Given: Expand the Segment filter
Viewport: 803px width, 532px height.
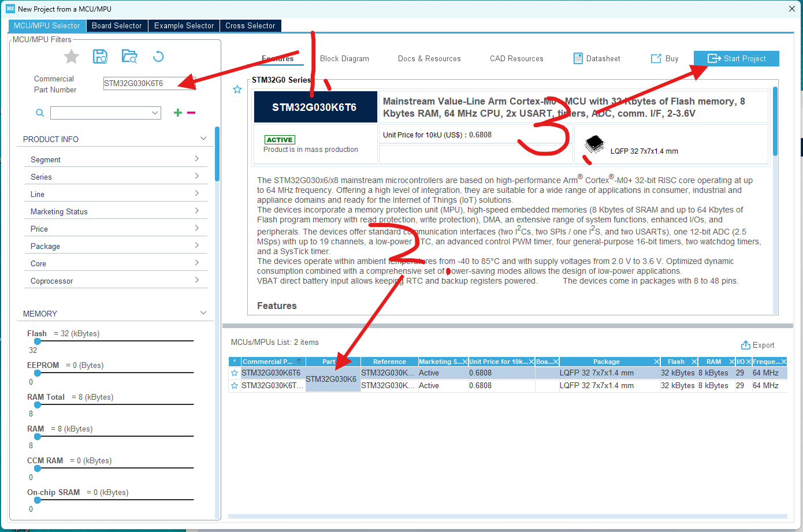Looking at the screenshot, I should click(197, 159).
